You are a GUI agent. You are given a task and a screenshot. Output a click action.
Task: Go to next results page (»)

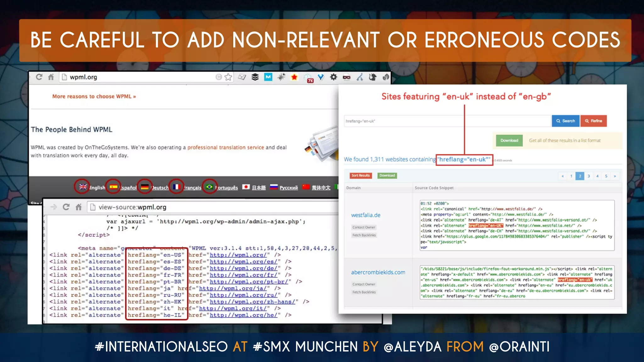click(x=615, y=176)
